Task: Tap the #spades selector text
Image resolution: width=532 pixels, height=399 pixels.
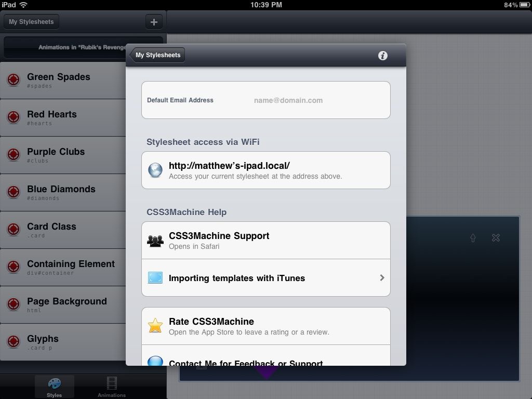Action: coord(39,86)
